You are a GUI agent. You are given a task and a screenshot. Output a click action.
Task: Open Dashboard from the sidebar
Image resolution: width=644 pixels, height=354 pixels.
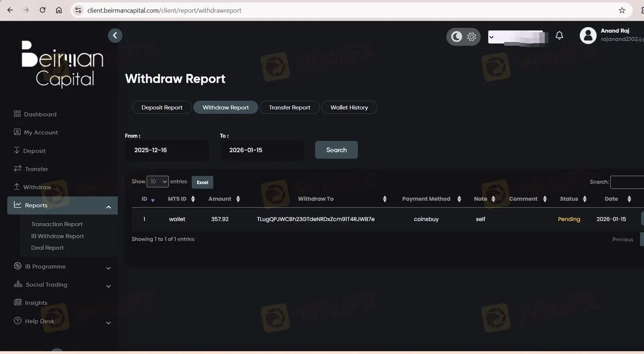pyautogui.click(x=35, y=114)
